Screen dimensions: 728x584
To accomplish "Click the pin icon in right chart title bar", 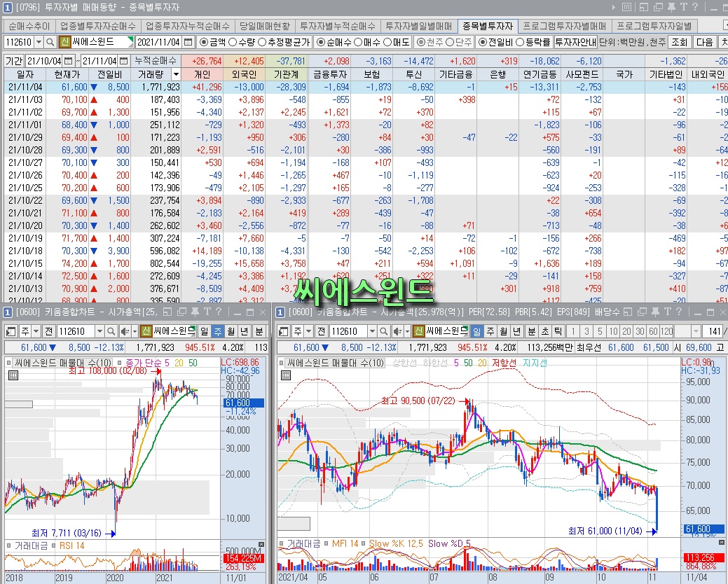I will (656, 312).
